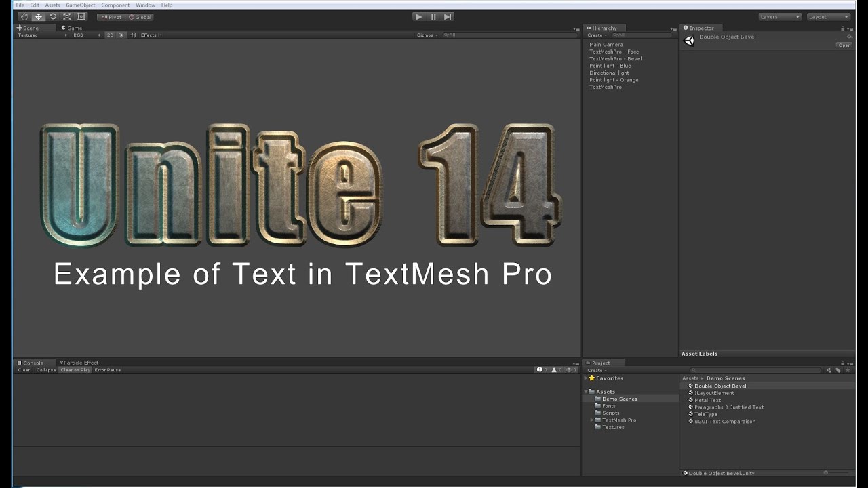
Task: Select Point light - Blue
Action: tap(610, 66)
